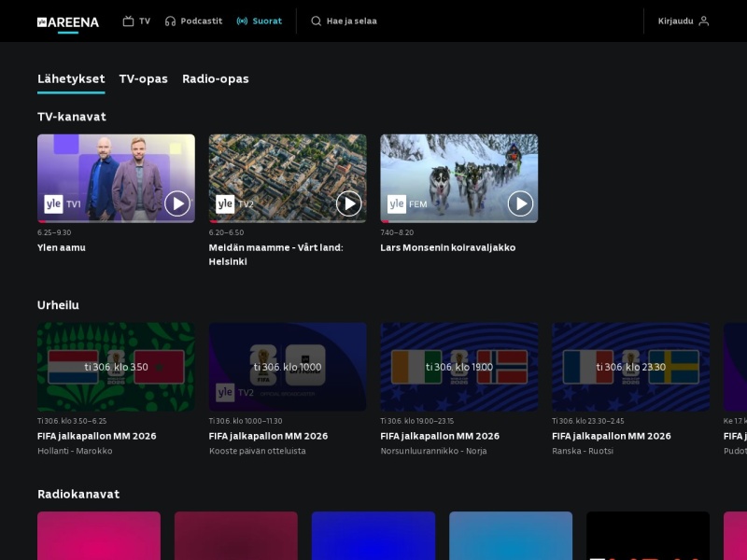
Task: Open Hollanti - Marokko match card
Action: coord(116,367)
